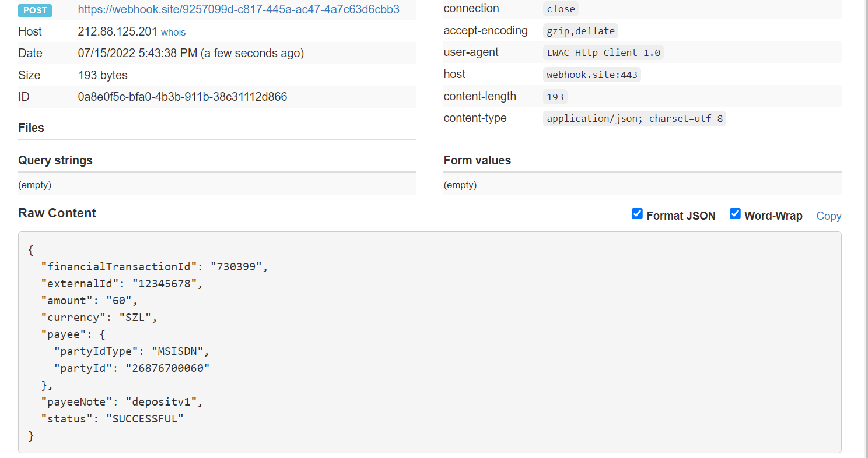
Task: Click the host value webhook.site:443
Action: point(591,74)
